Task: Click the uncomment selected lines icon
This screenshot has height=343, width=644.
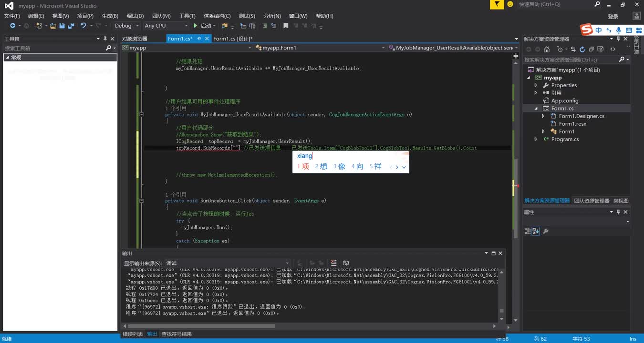Action: coord(273,26)
